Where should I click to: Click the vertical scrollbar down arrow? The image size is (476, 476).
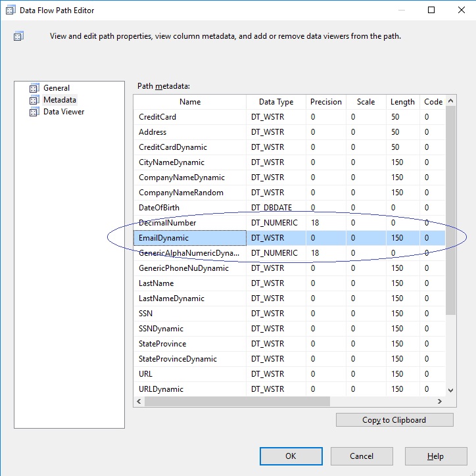tap(450, 391)
